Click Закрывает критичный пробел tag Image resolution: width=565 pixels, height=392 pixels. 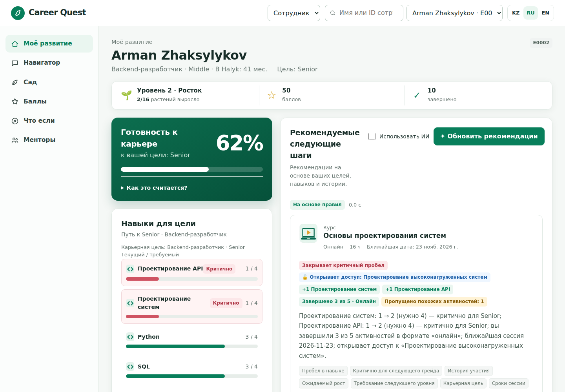click(343, 265)
